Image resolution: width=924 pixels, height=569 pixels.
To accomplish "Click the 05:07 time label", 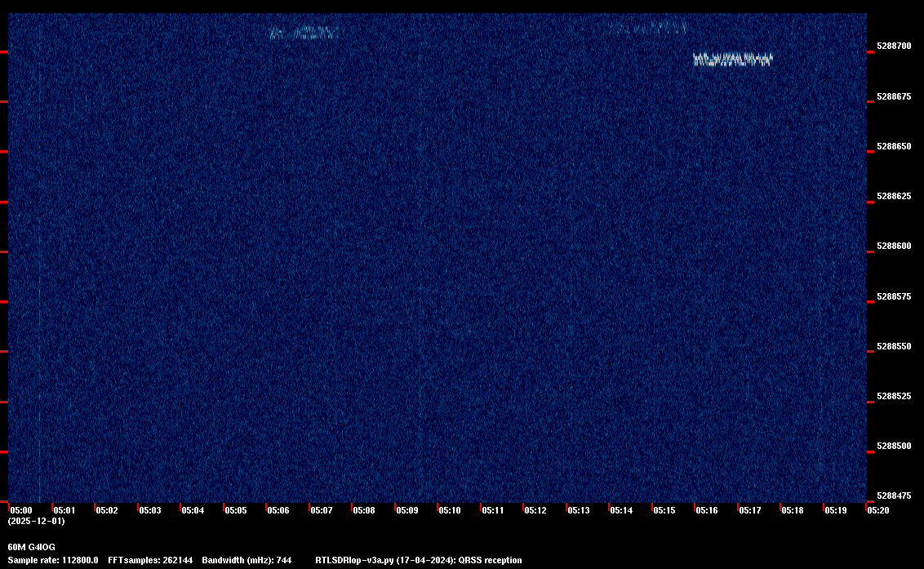I will coord(321,510).
